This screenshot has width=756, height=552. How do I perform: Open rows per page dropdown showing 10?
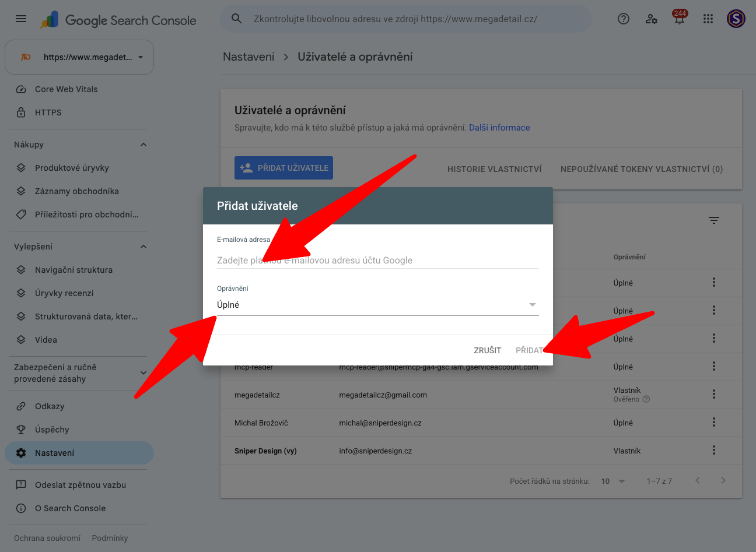pyautogui.click(x=613, y=481)
